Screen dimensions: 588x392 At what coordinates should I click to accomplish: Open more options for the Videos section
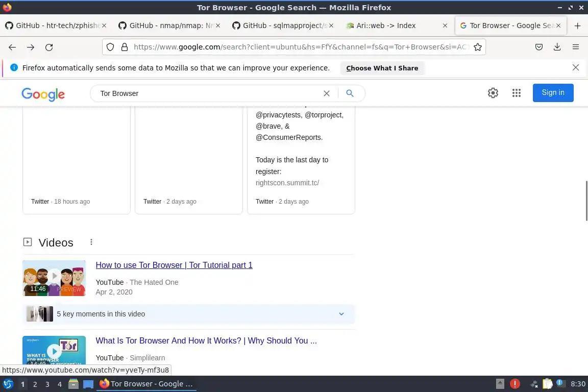click(x=91, y=242)
